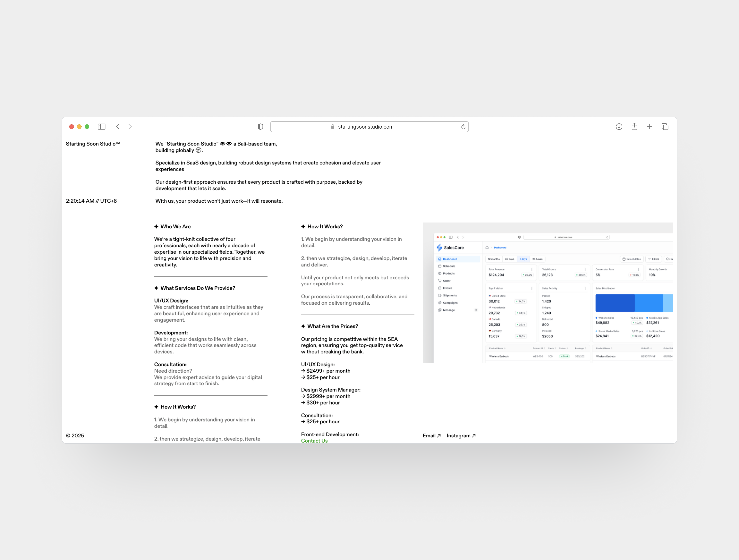Select the 30 days tab
This screenshot has height=560, width=739.
509,259
